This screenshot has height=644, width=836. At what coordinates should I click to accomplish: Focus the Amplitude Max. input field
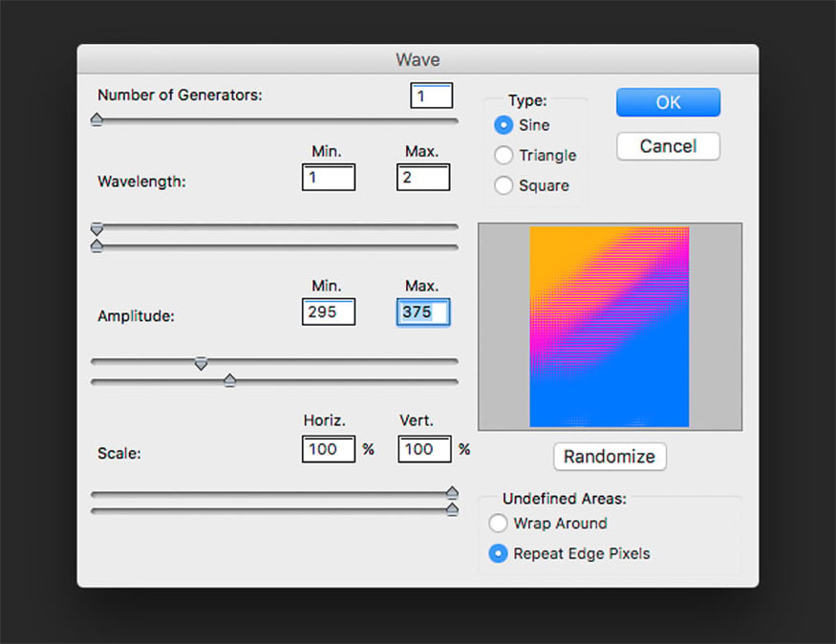click(x=422, y=311)
